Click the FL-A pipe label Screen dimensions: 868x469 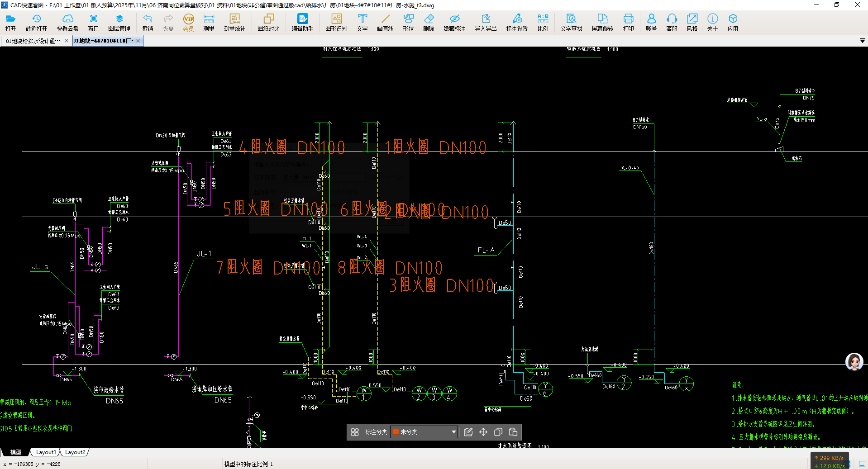[x=486, y=250]
